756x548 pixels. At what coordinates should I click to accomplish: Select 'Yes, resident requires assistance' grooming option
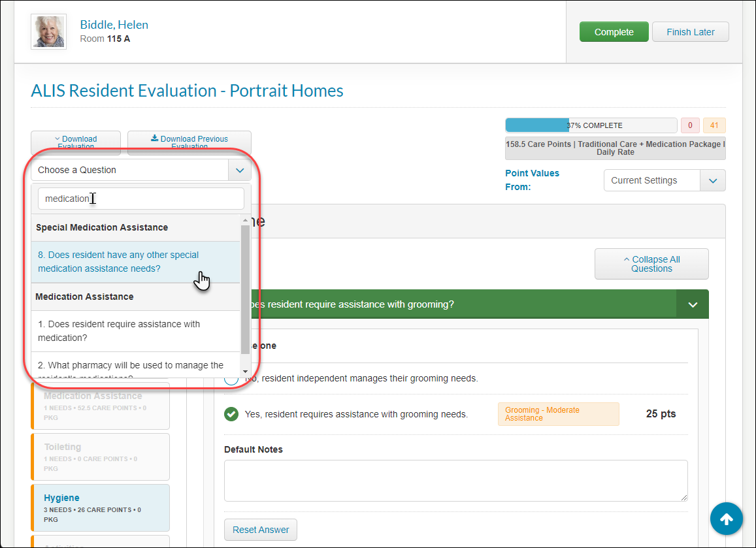coord(231,414)
